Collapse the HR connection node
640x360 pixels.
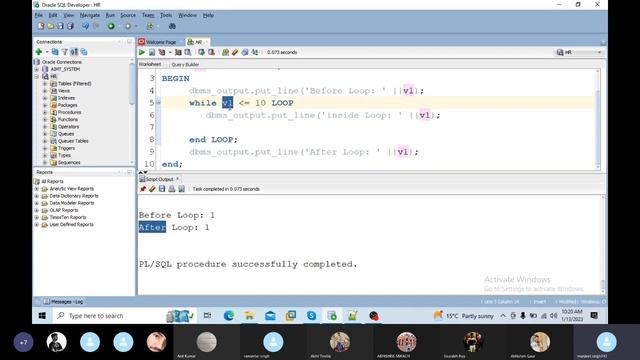pyautogui.click(x=37, y=76)
